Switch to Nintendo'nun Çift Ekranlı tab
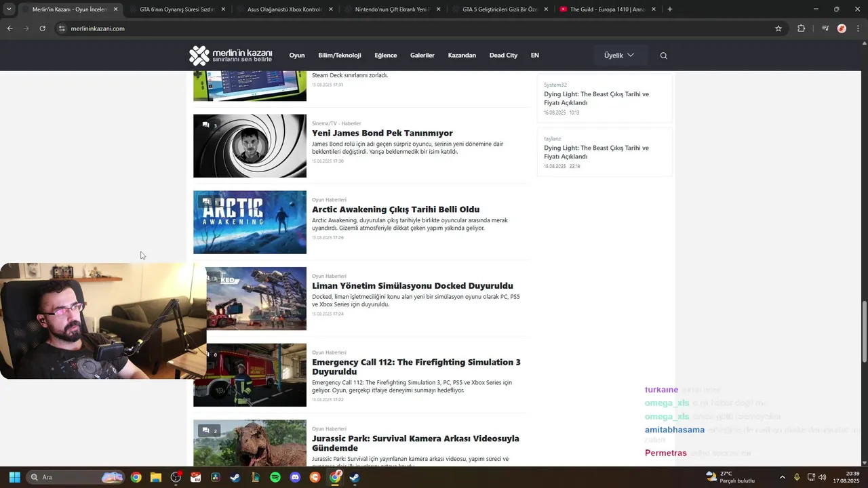This screenshot has width=868, height=488. point(391,9)
